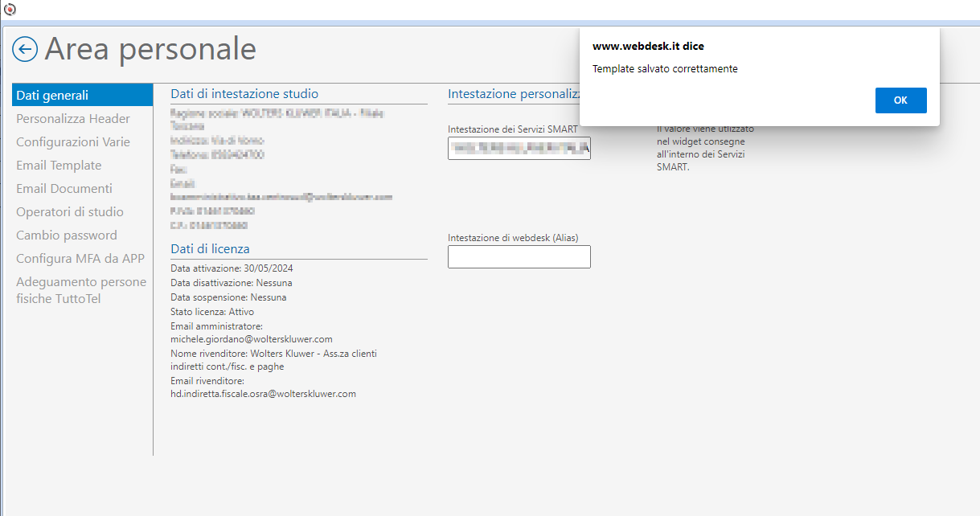
Task: Click the Template salvato correttamente message
Action: (665, 69)
